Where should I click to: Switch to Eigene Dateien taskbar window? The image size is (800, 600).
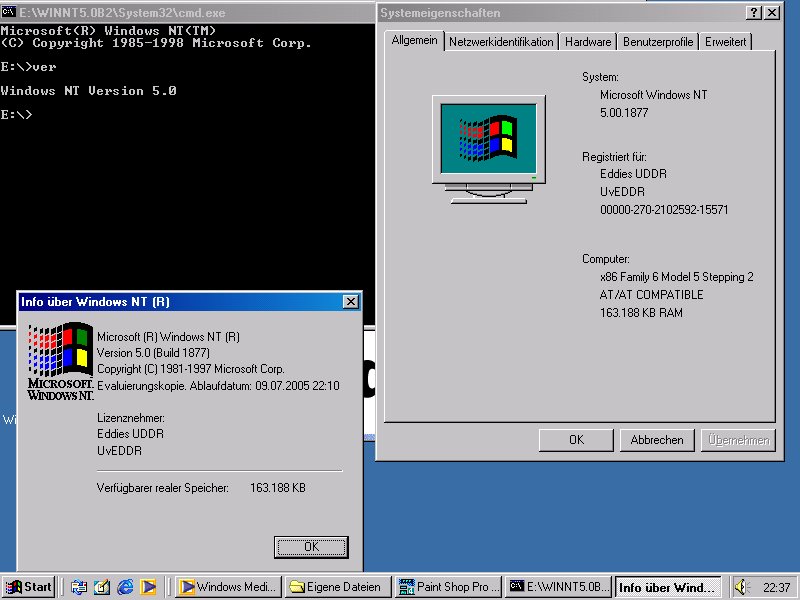pyautogui.click(x=337, y=587)
